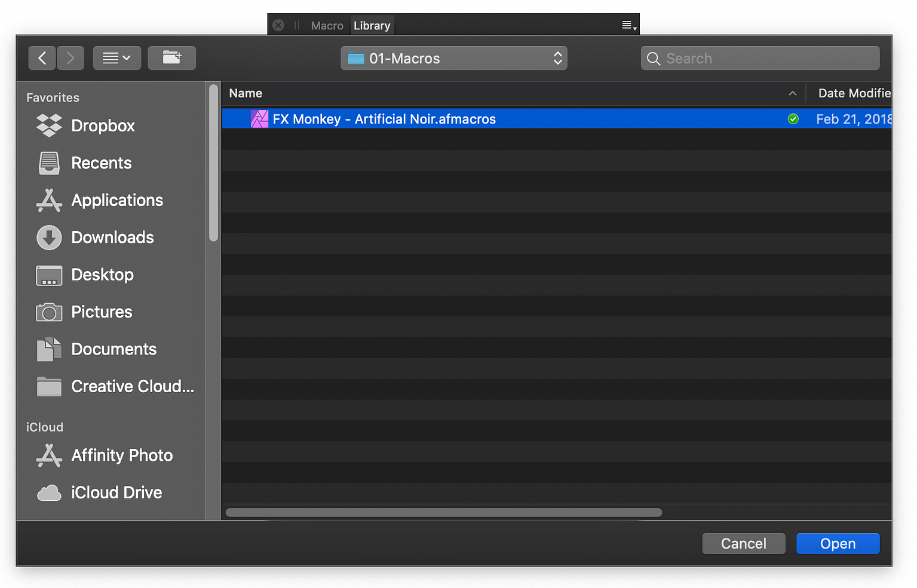Click the green sync checkmark status icon

[793, 119]
